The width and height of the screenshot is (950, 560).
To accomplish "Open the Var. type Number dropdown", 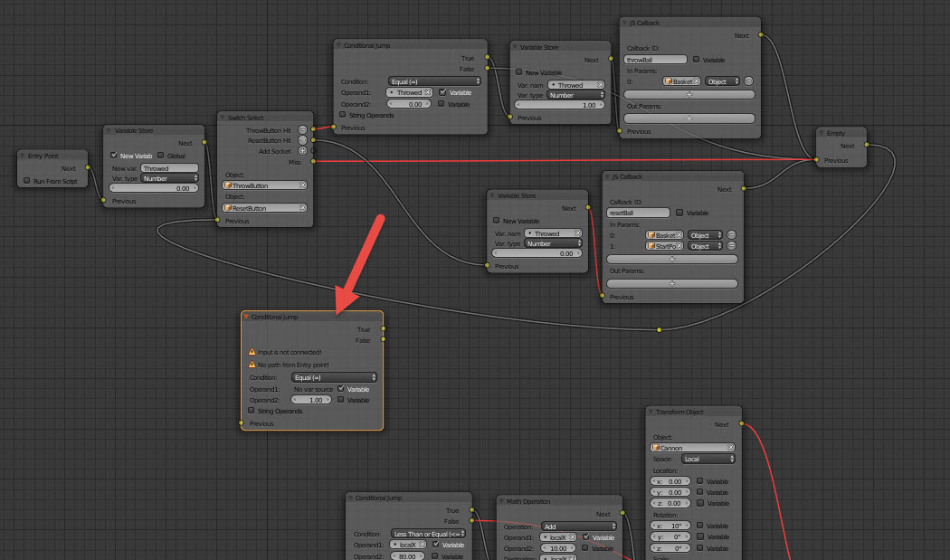I will coord(169,178).
